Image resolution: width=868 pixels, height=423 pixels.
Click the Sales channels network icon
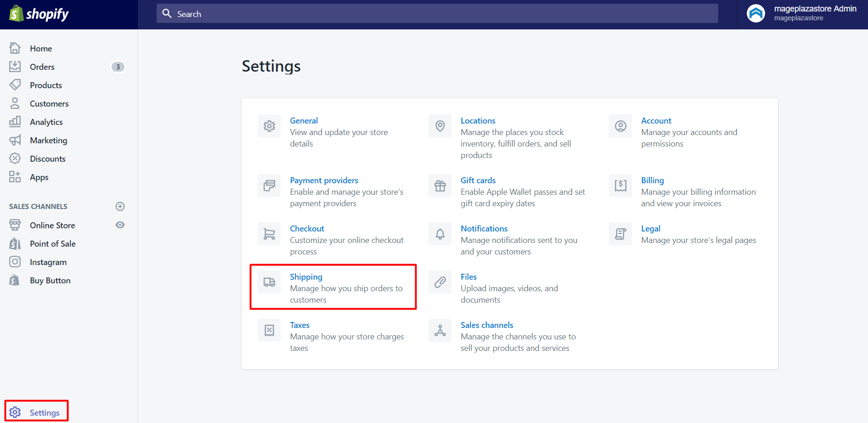pyautogui.click(x=440, y=330)
